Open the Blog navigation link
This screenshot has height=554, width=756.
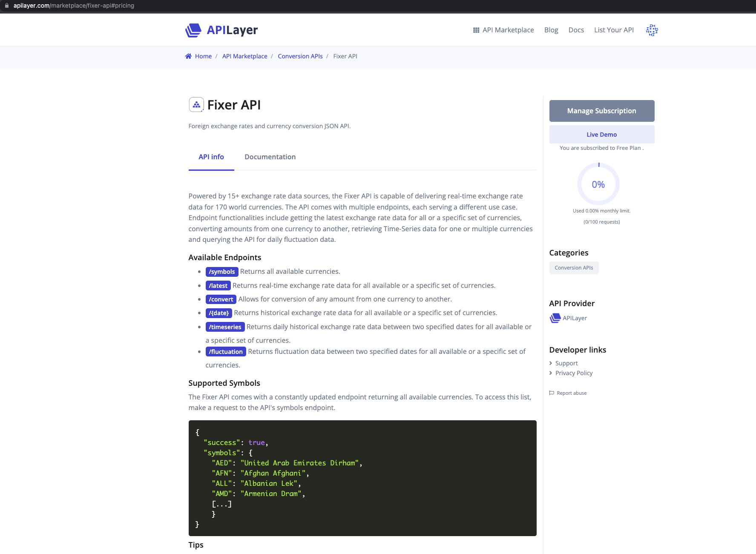click(551, 30)
